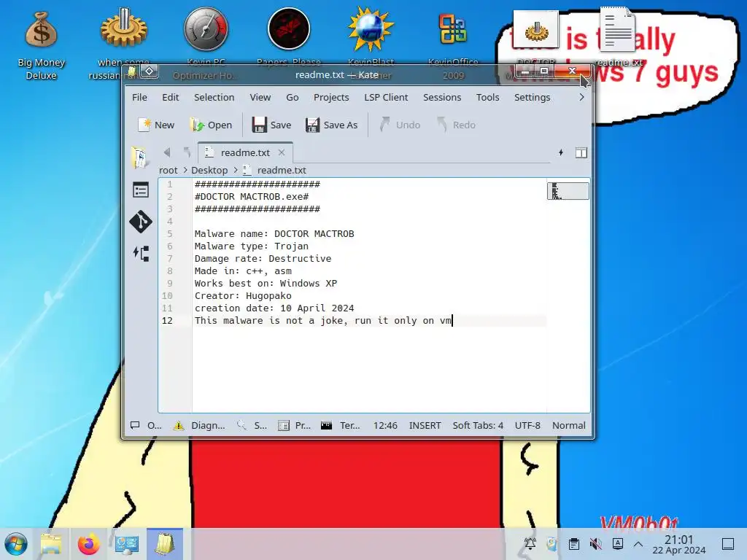Toggle the Output panel in status bar
Screen dimensions: 747x560
[x=147, y=425]
